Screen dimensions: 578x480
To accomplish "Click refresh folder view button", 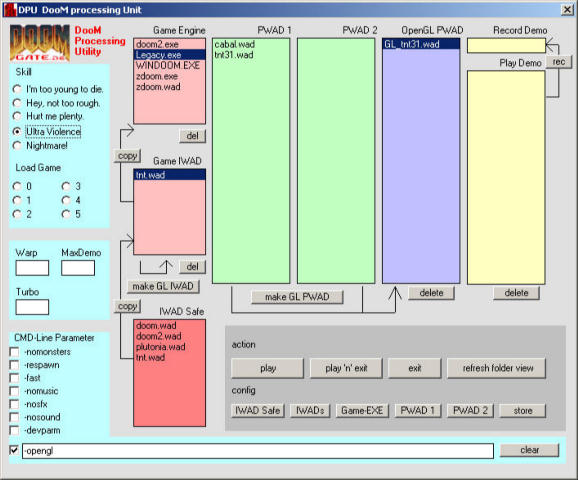I will point(497,368).
